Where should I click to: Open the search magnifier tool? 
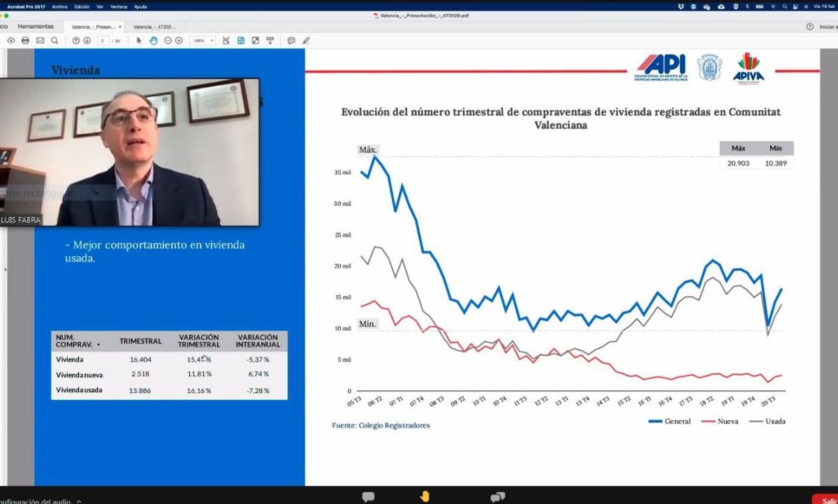(x=54, y=40)
